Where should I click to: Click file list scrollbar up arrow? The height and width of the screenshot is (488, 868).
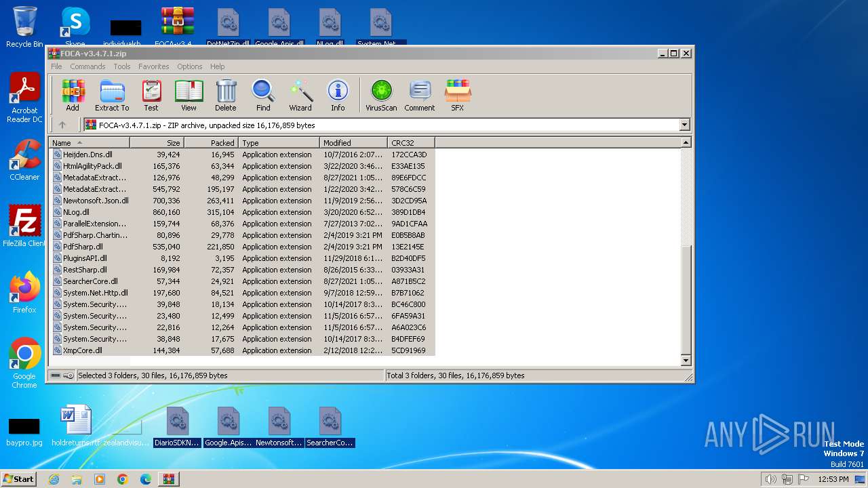point(686,142)
